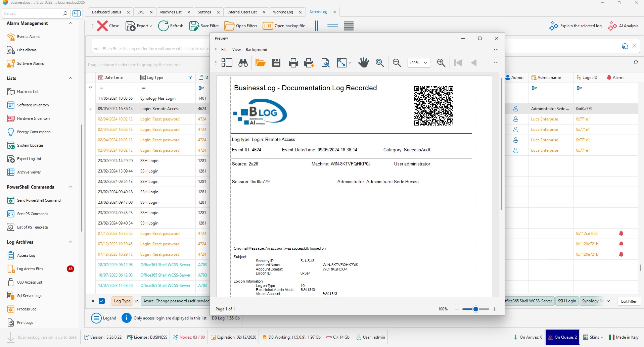The height and width of the screenshot is (347, 644).
Task: Open the Export dropdown menu
Action: (139, 26)
